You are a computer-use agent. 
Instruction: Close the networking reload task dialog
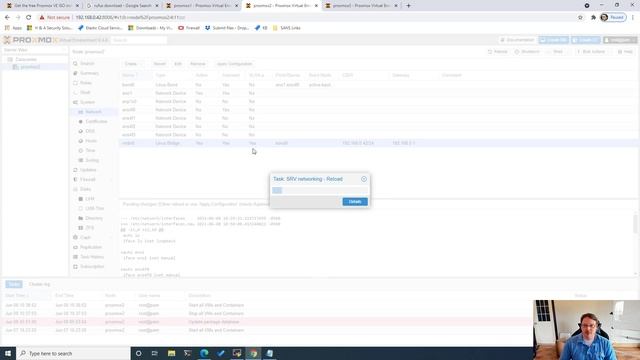click(364, 179)
